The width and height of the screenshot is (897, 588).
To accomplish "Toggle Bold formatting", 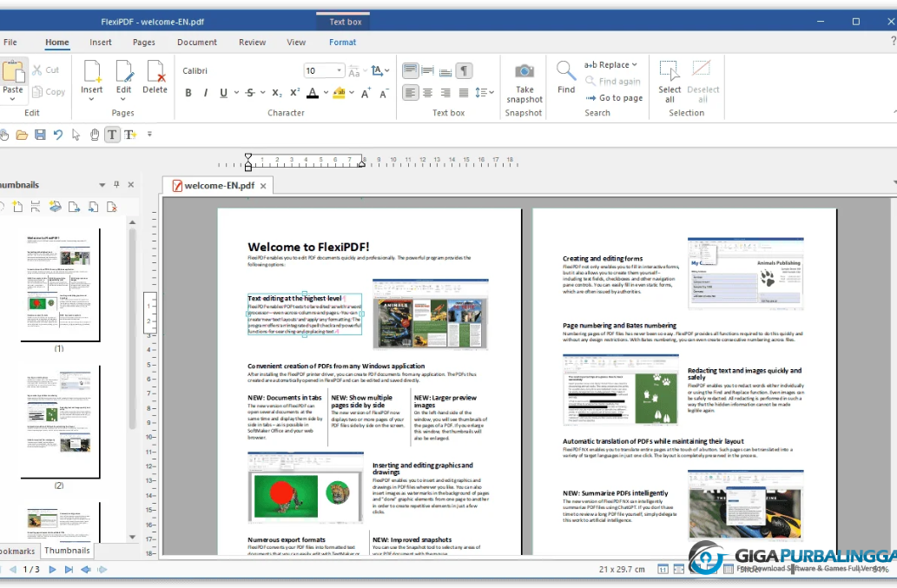I will coord(188,93).
